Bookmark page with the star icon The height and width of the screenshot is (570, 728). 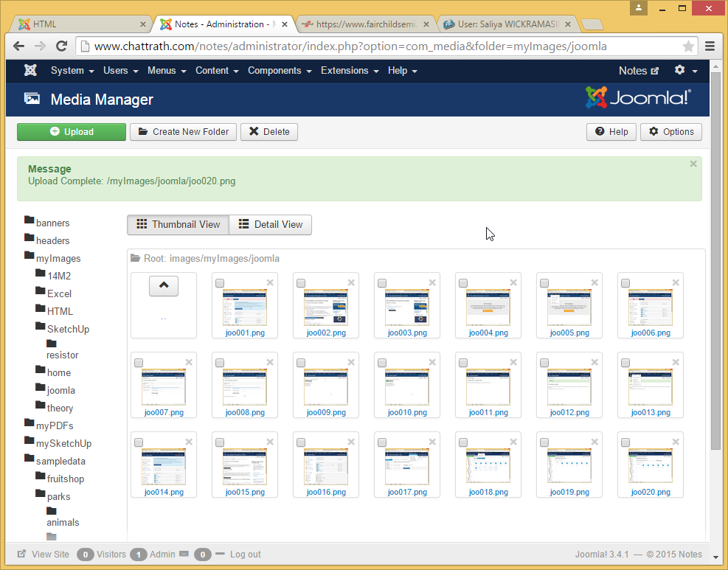(688, 46)
